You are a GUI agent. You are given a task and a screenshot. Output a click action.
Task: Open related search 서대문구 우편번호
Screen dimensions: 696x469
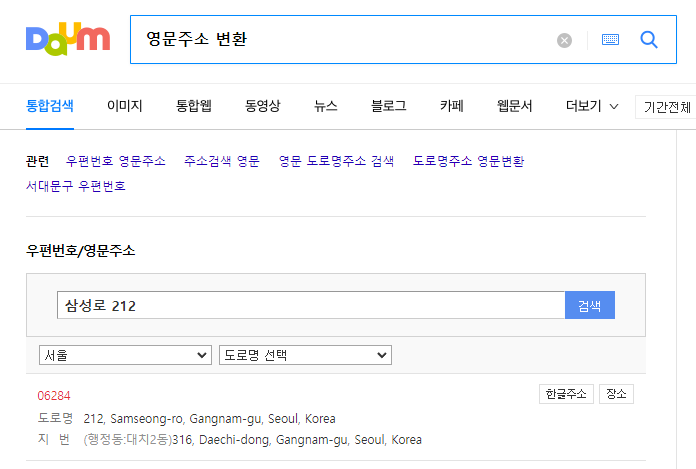tap(75, 186)
